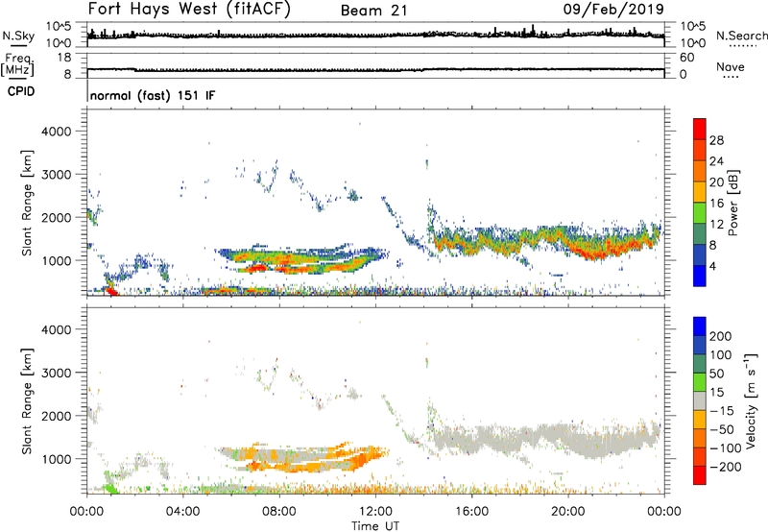Screen dimensions: 768x532
Task: Click the noise N.Sky trace plot
Action: click(x=375, y=35)
